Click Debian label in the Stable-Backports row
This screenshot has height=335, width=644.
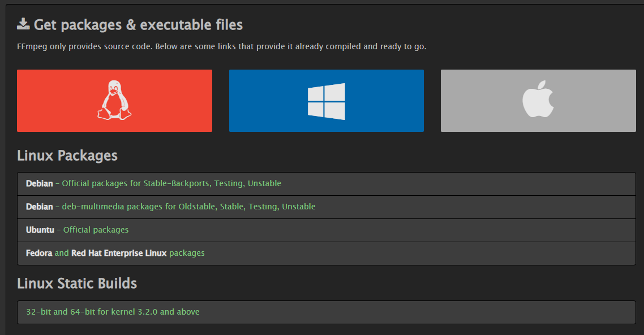click(40, 183)
